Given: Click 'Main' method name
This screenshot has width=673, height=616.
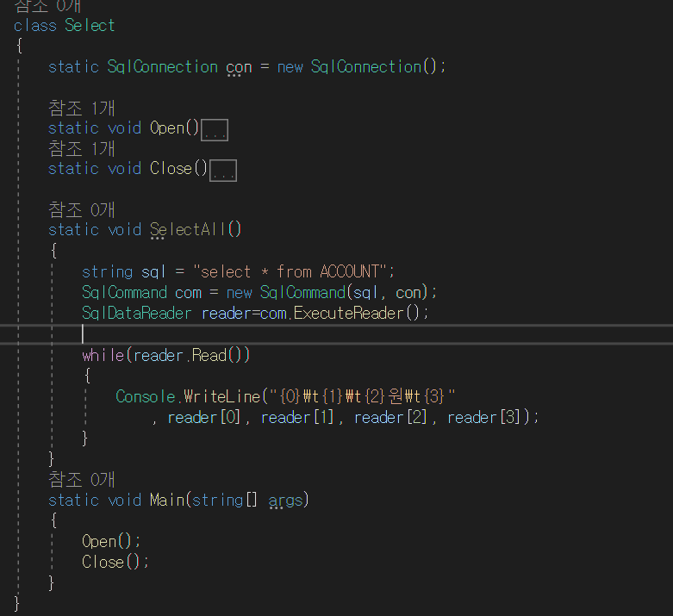Looking at the screenshot, I should point(167,500).
